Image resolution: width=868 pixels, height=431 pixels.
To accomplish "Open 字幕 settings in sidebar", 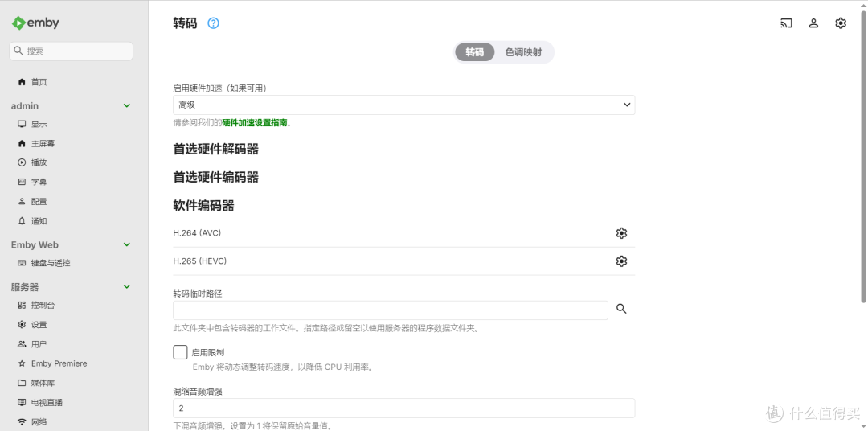I will pyautogui.click(x=39, y=182).
